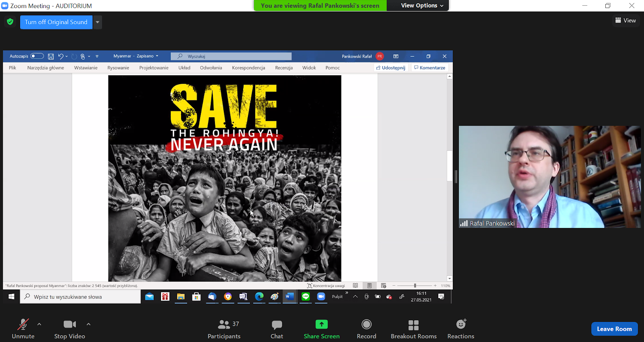Start recording with the Record button

(366, 329)
